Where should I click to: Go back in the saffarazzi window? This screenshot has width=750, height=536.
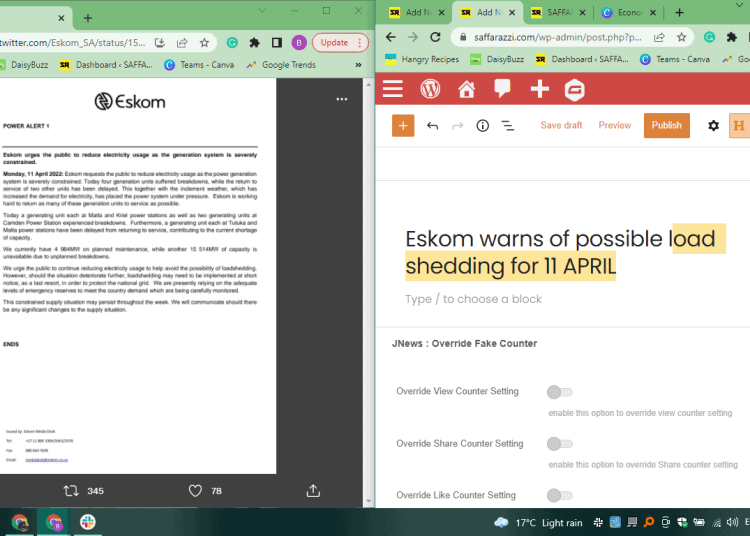390,37
